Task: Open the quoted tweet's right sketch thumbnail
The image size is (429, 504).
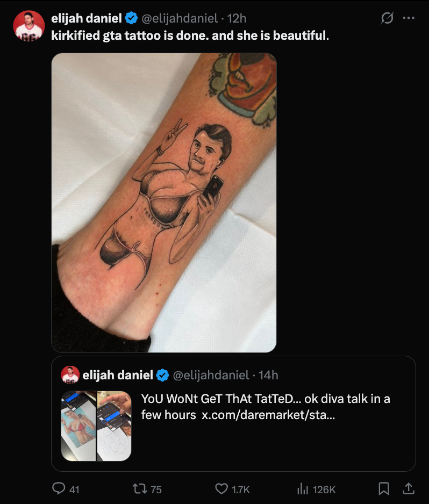Action: (114, 426)
